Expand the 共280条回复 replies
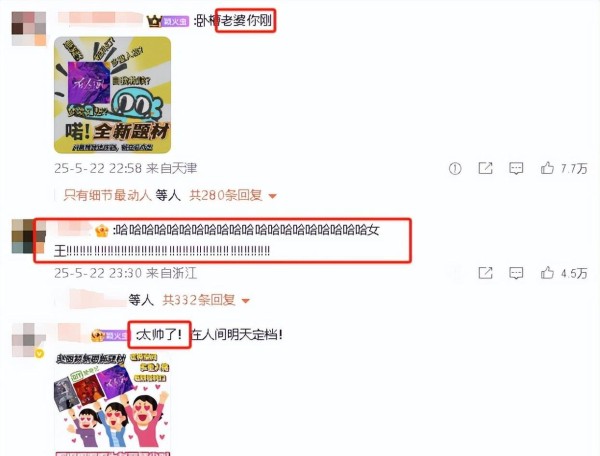 pyautogui.click(x=226, y=195)
